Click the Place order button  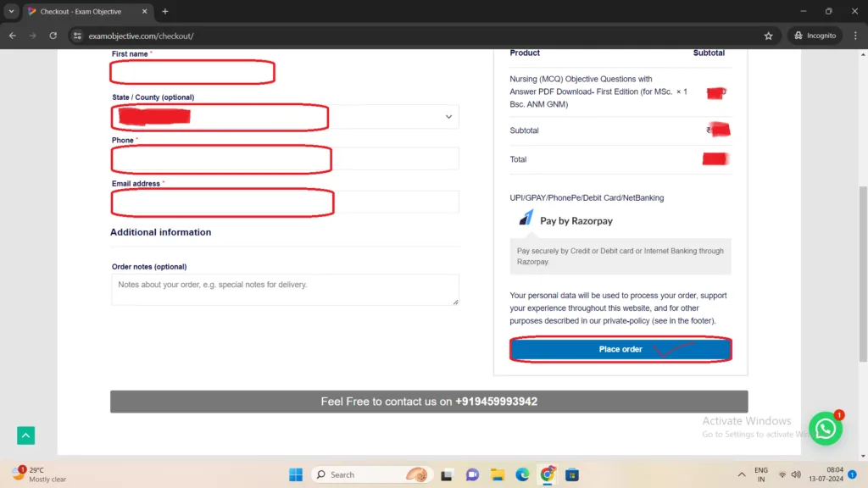click(x=620, y=349)
